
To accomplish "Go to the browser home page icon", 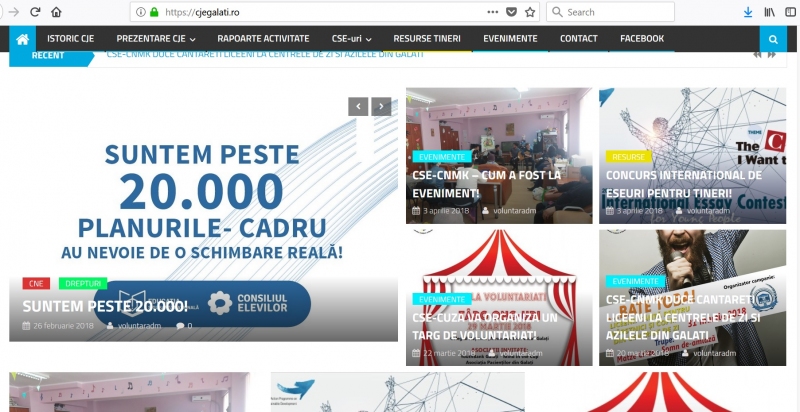I will (56, 12).
